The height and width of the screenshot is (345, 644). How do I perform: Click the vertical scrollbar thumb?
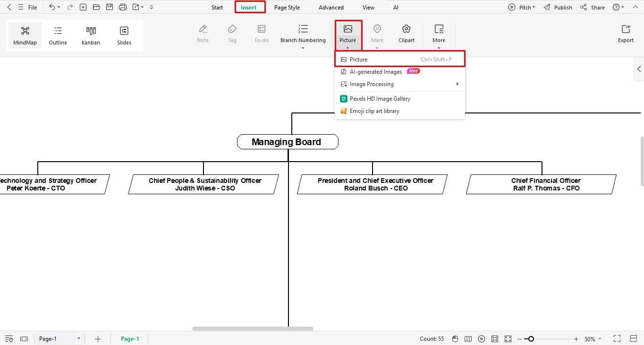[x=642, y=161]
